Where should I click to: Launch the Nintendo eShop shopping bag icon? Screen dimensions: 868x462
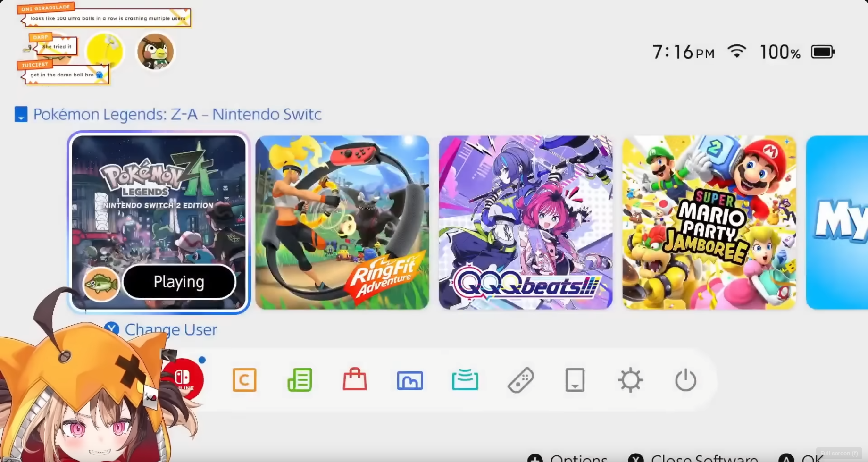coord(355,379)
